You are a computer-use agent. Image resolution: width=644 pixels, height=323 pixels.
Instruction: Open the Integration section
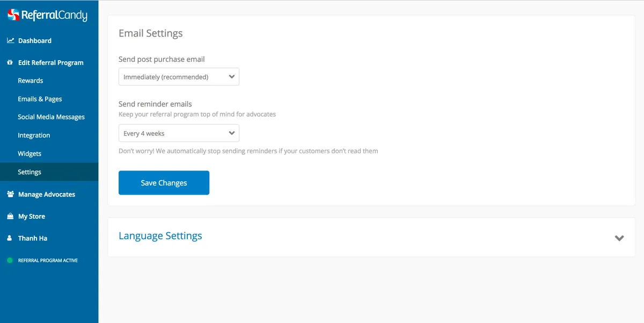pos(34,135)
